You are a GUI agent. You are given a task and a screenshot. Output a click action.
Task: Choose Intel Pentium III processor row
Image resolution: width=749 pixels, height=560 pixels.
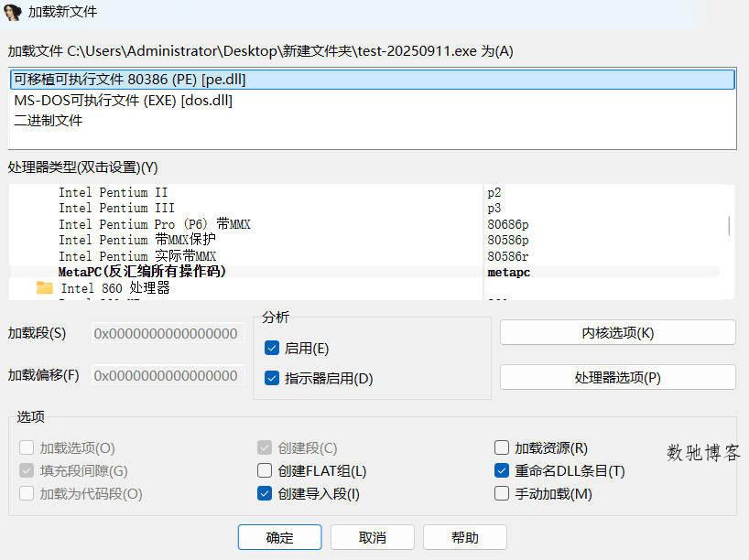click(x=116, y=208)
